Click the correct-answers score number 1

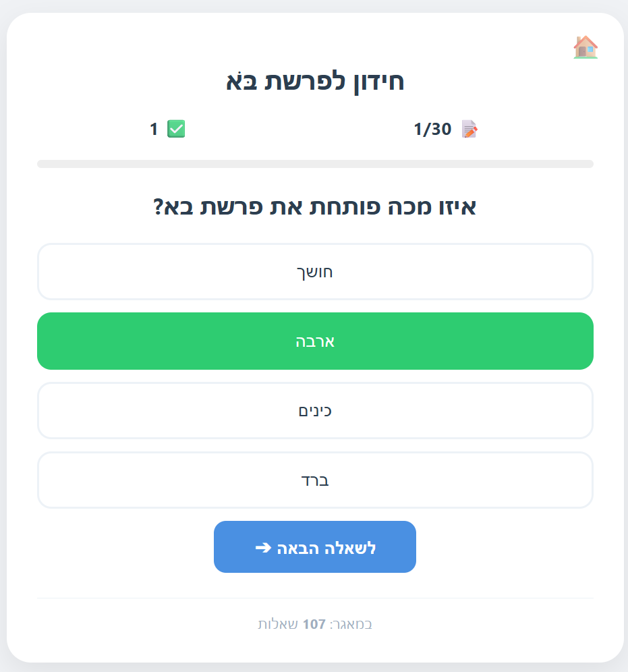click(154, 129)
